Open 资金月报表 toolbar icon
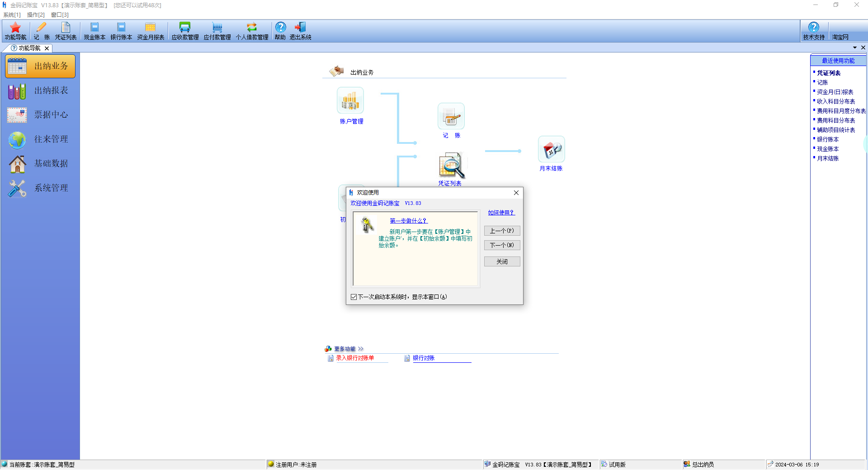Image resolution: width=868 pixels, height=470 pixels. point(151,31)
